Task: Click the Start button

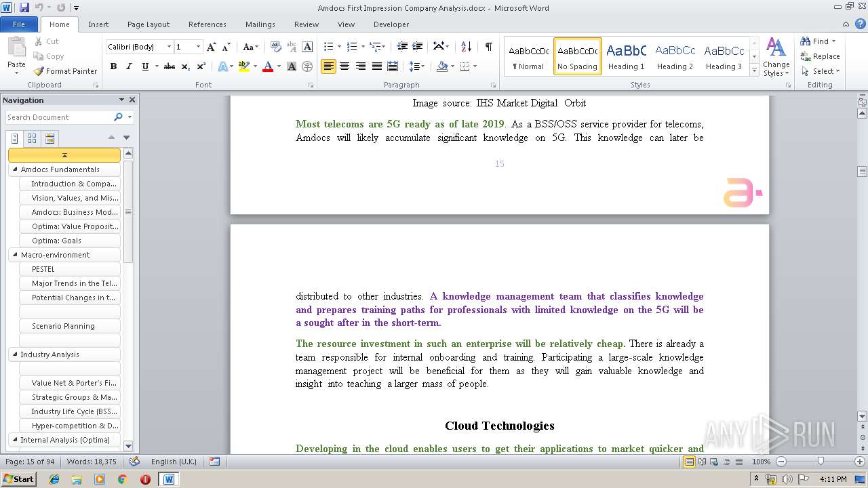Action: pos(19,479)
